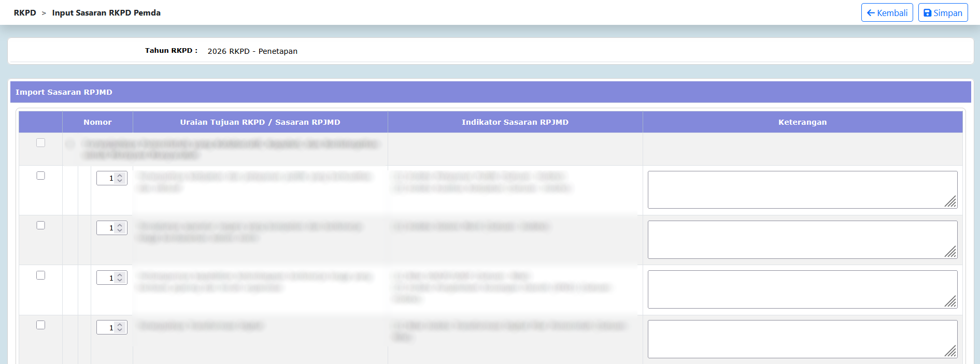Click the Kembali back arrow button
The height and width of the screenshot is (364, 980).
pyautogui.click(x=887, y=13)
